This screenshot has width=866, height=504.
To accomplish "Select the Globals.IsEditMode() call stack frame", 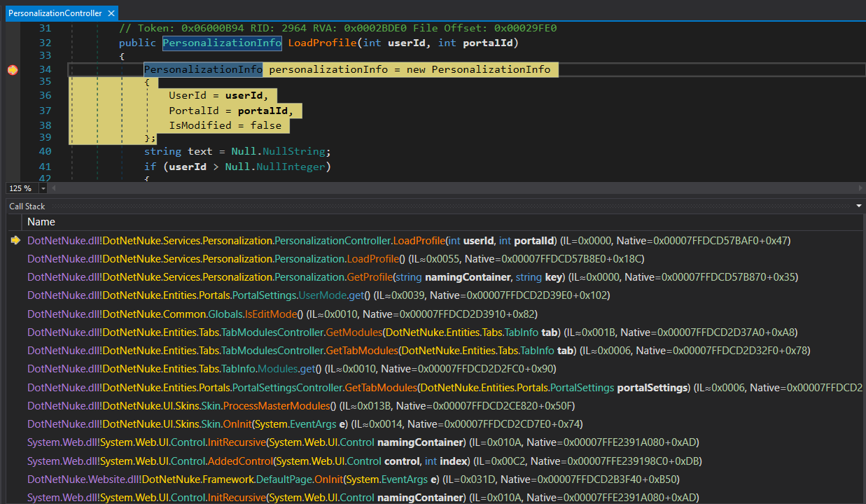I will coord(282,314).
